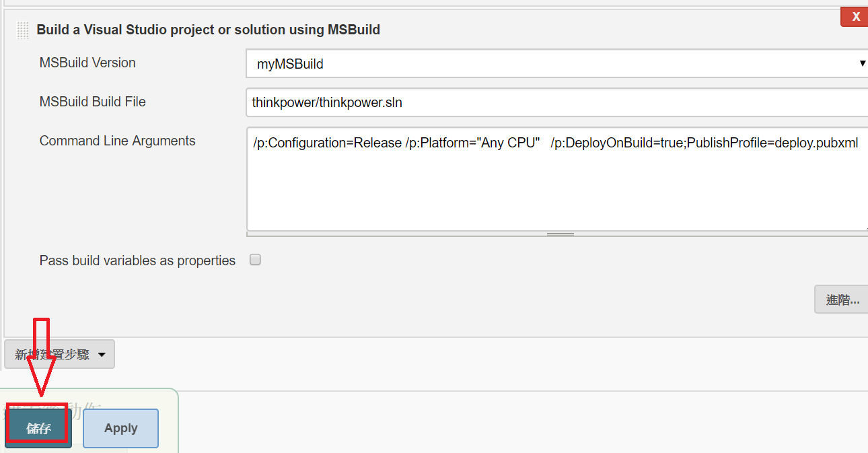Click the resize grip under the arguments box

(559, 232)
